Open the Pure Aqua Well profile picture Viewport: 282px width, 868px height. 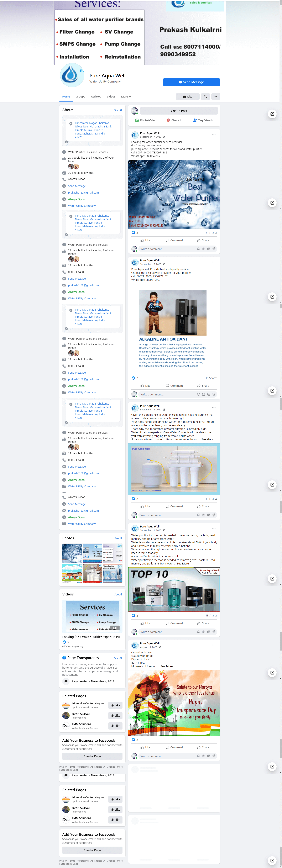pyautogui.click(x=72, y=75)
